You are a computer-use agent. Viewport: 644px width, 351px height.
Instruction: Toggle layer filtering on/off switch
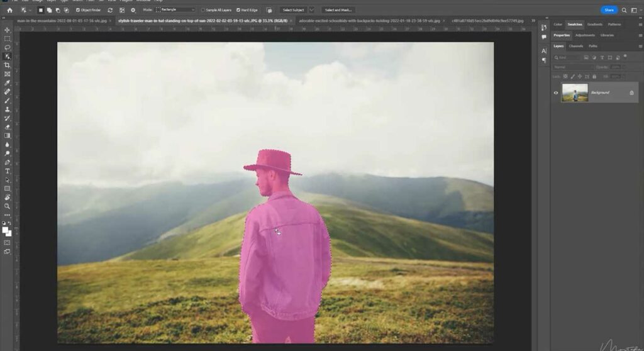pos(626,57)
